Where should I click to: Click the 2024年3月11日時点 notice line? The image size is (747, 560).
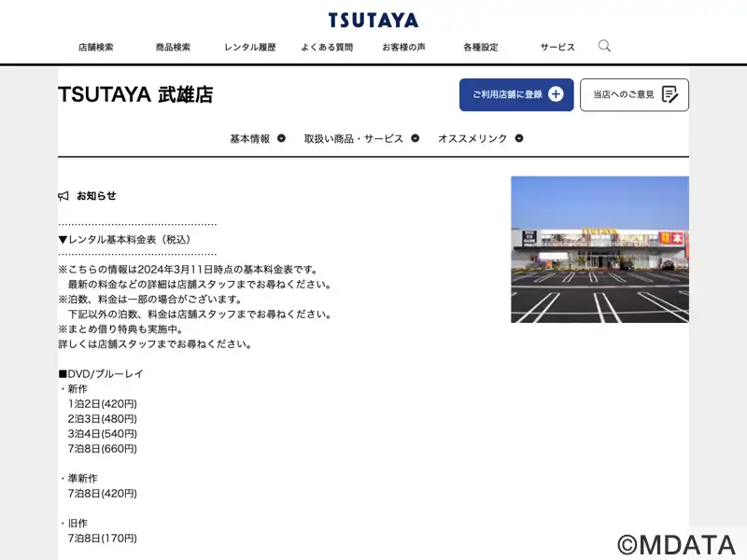click(x=189, y=270)
